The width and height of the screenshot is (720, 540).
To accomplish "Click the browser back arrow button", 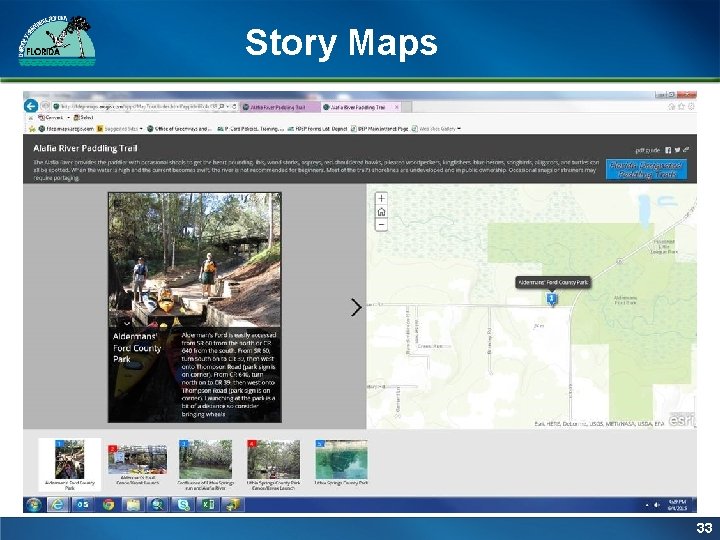I will (x=31, y=107).
